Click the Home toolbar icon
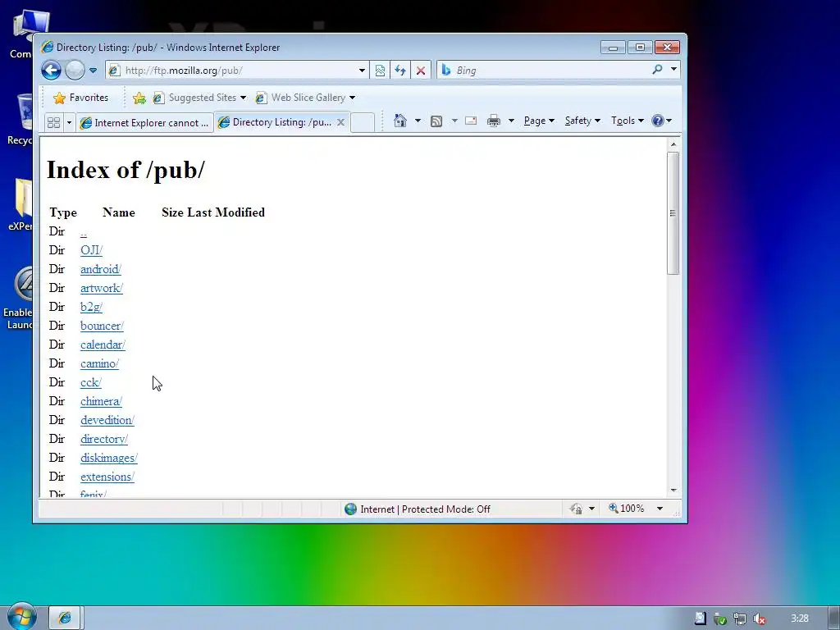Screen dimensions: 840x630 point(400,121)
